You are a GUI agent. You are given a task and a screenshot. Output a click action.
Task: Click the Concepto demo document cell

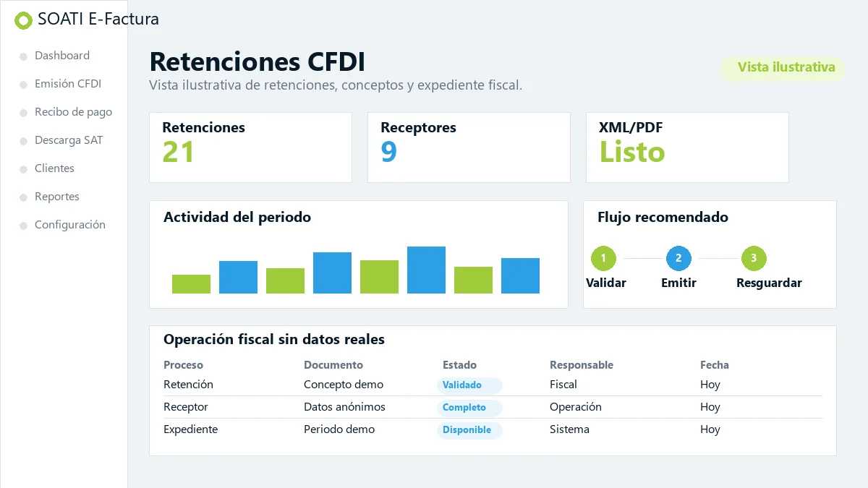click(344, 385)
